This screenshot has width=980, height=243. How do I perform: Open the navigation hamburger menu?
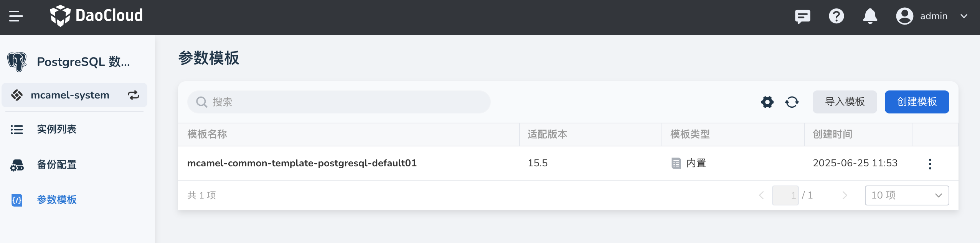coord(15,16)
